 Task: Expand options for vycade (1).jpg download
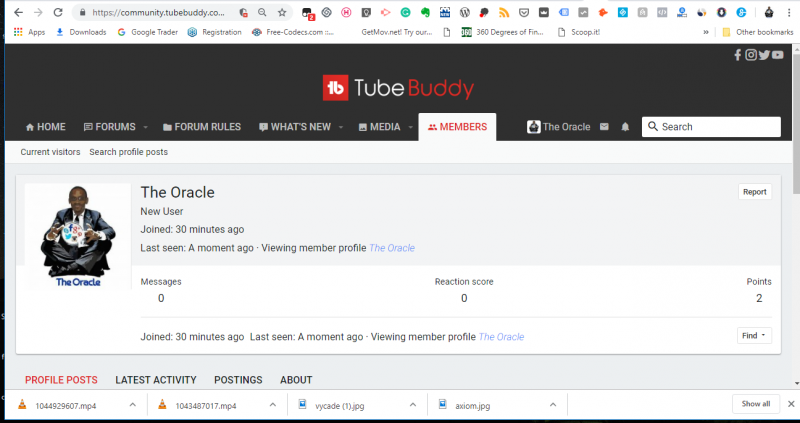(412, 404)
